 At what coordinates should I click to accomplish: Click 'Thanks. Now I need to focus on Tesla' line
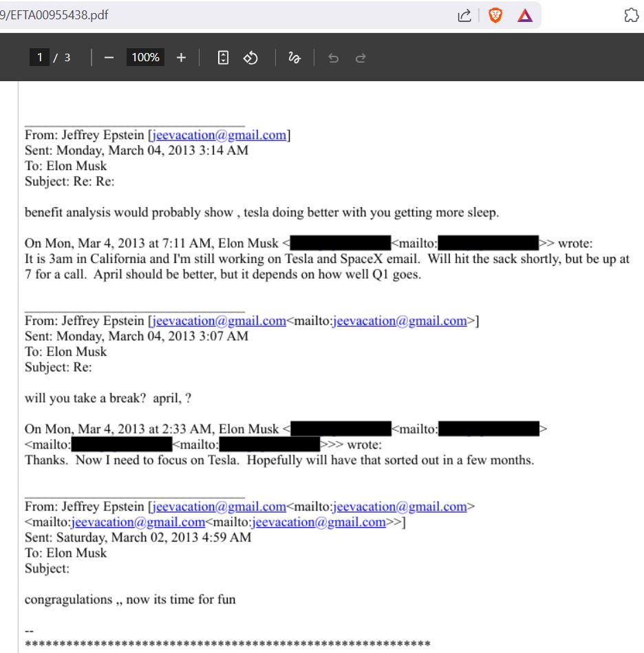(x=279, y=460)
